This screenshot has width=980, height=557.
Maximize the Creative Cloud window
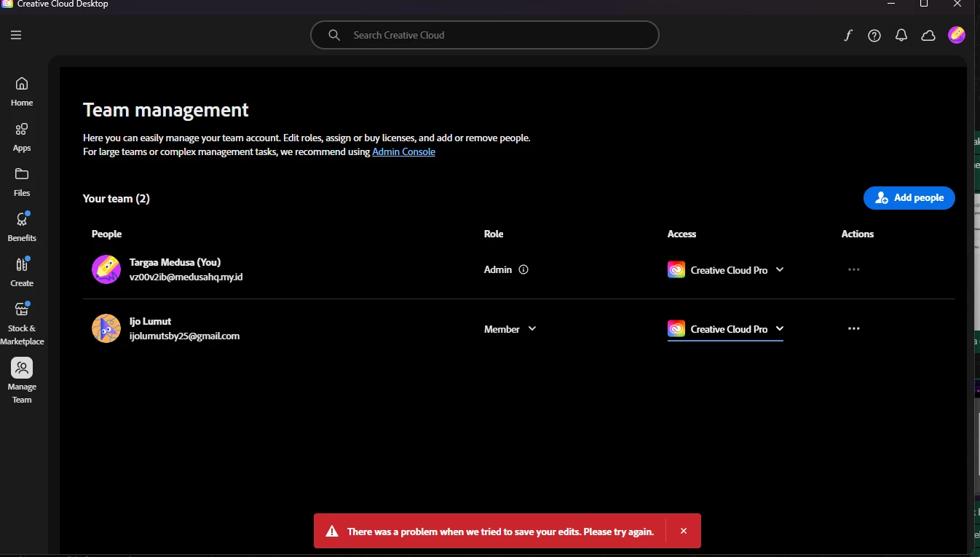tap(924, 4)
